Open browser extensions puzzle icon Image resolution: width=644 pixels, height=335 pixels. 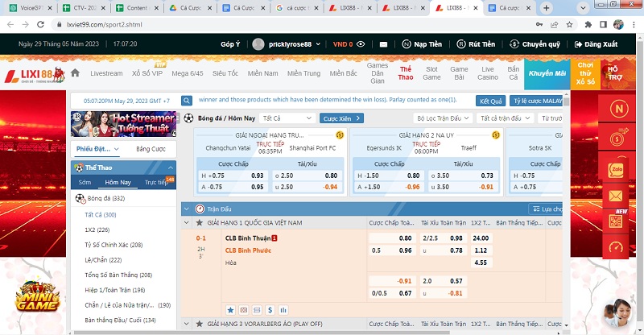pos(588,24)
